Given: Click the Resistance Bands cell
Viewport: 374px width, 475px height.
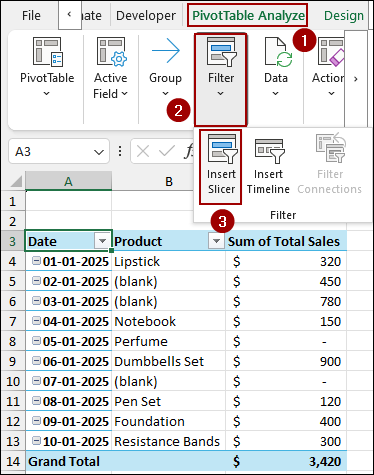Looking at the screenshot, I should (x=169, y=441).
